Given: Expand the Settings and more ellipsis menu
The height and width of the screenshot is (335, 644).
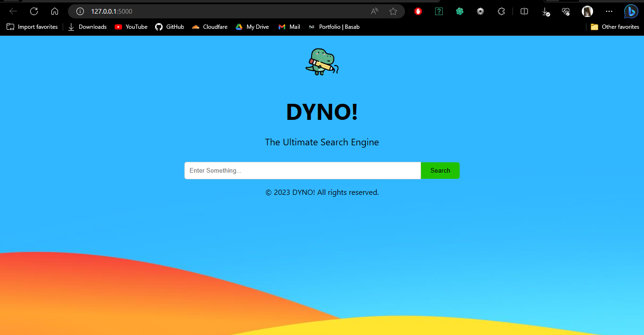Looking at the screenshot, I should coord(609,11).
